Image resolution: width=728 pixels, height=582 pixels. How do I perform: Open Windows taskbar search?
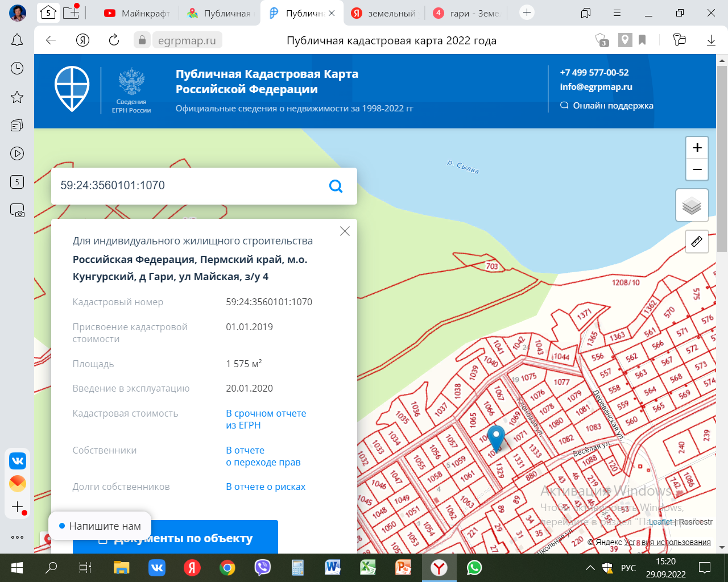(51, 568)
